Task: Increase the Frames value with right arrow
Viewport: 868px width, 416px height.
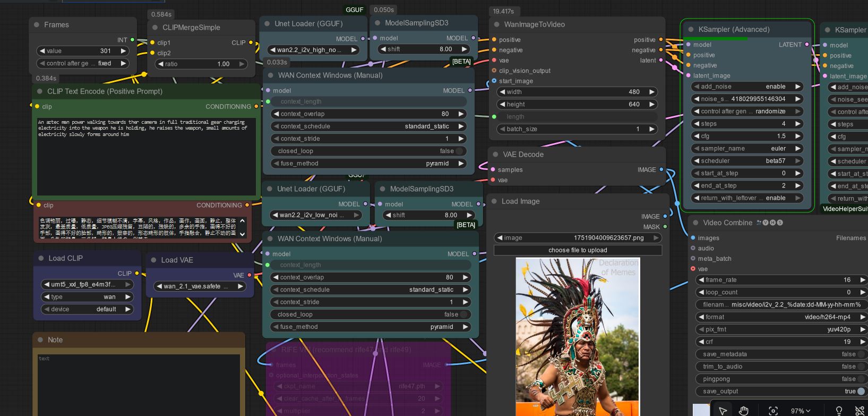Action: point(124,51)
